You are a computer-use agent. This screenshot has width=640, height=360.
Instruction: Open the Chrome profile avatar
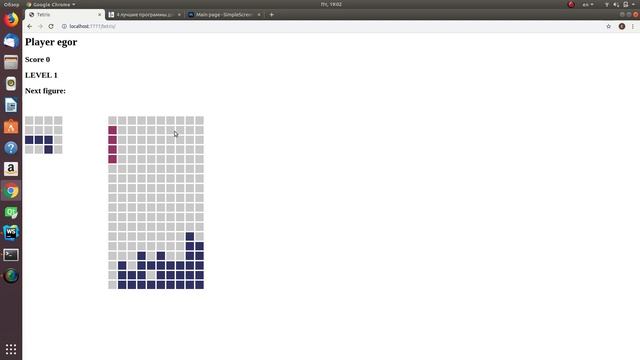click(622, 26)
